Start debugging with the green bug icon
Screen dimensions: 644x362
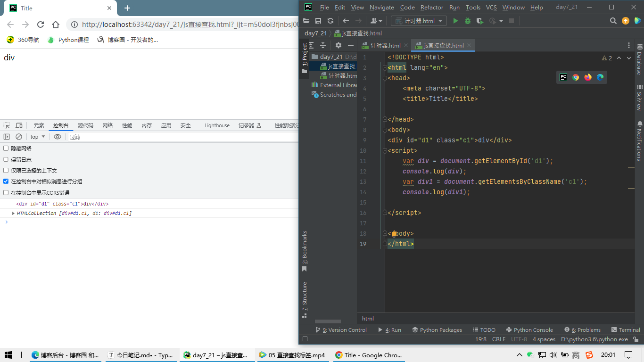coord(468,21)
